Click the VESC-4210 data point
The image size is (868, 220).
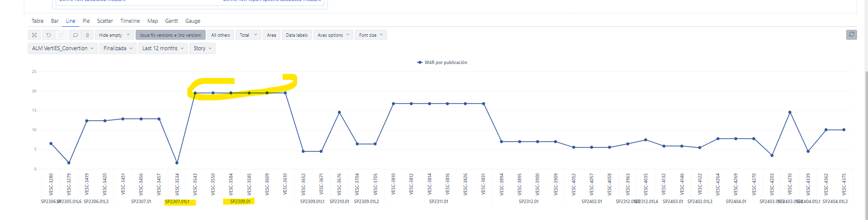pos(790,112)
